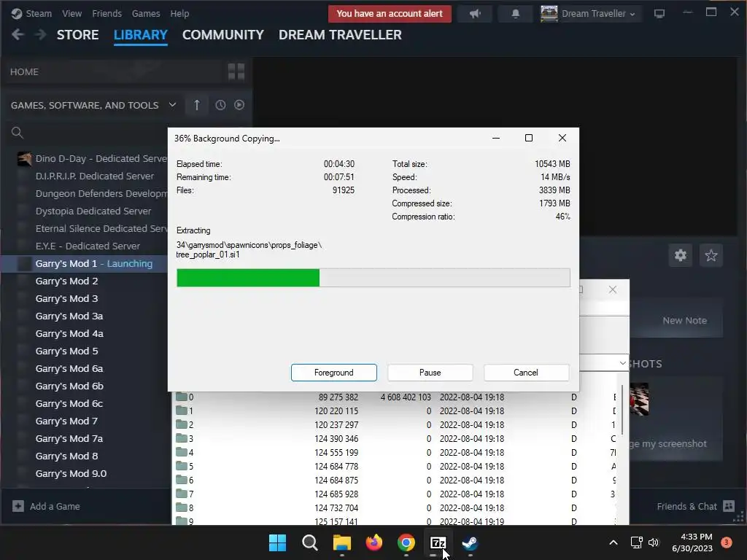The image size is (747, 560).
Task: Click the recent activity clock filter icon
Action: tap(220, 105)
